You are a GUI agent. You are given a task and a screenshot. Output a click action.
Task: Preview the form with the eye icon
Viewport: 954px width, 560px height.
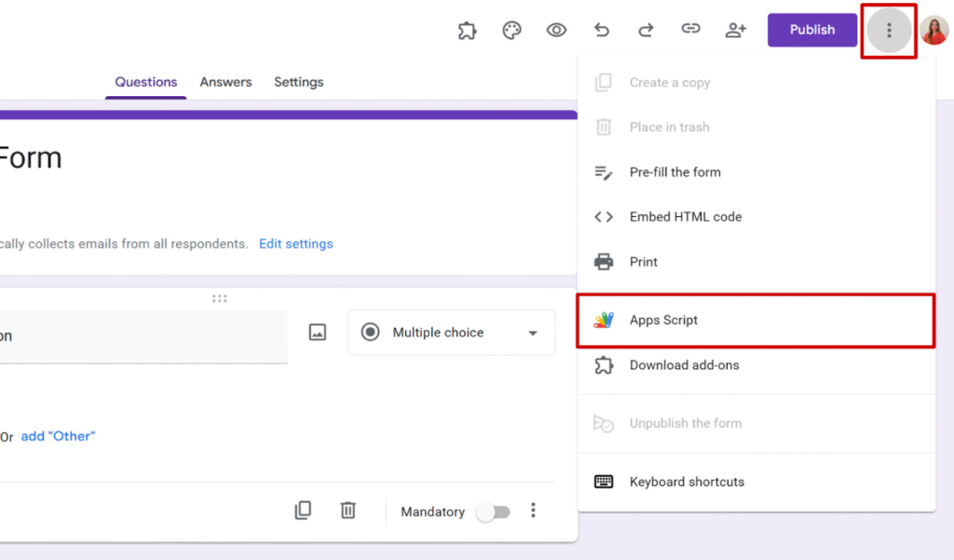point(556,30)
